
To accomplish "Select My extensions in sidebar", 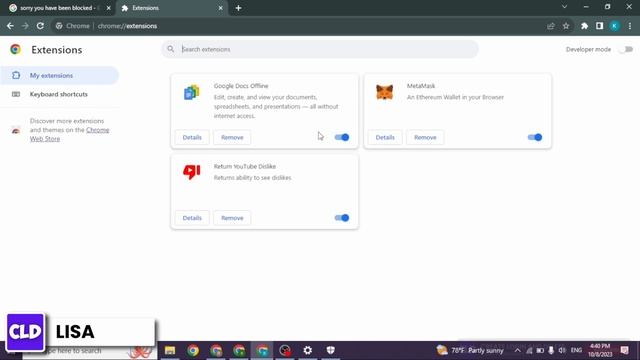I will 60,76.
